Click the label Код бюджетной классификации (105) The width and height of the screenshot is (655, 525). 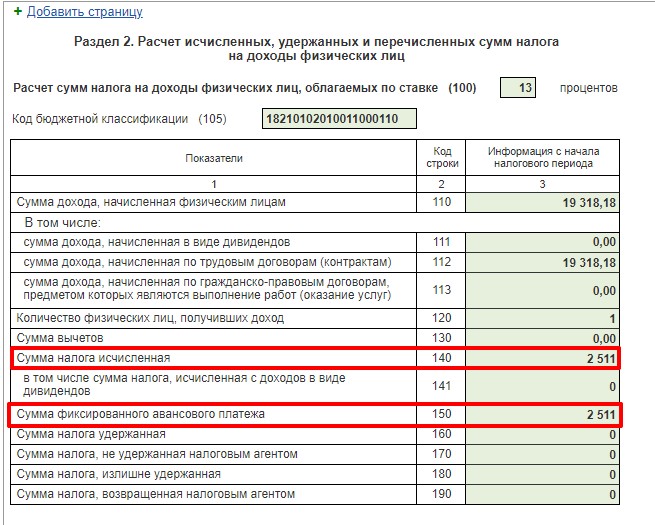pos(119,119)
